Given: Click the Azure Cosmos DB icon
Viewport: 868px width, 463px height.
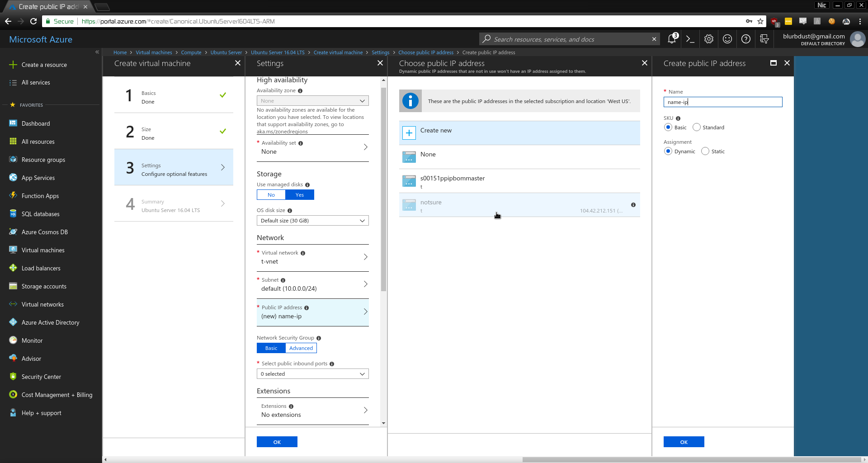Looking at the screenshot, I should point(13,232).
